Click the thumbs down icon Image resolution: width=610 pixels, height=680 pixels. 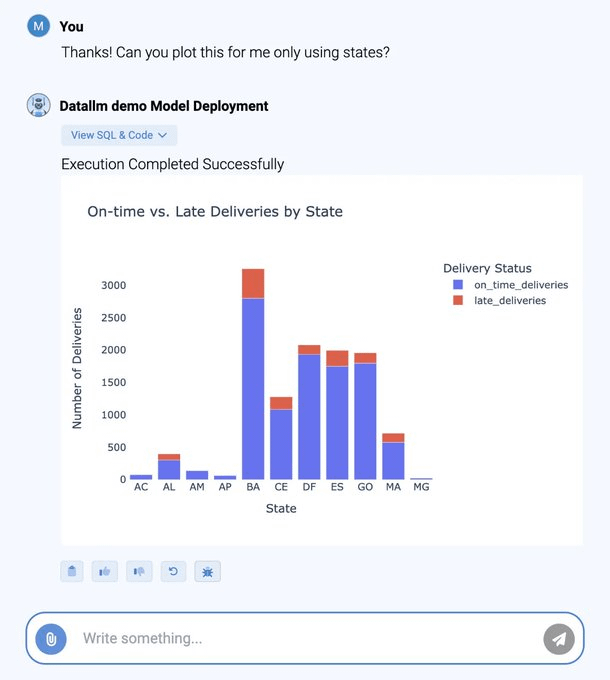click(x=139, y=571)
